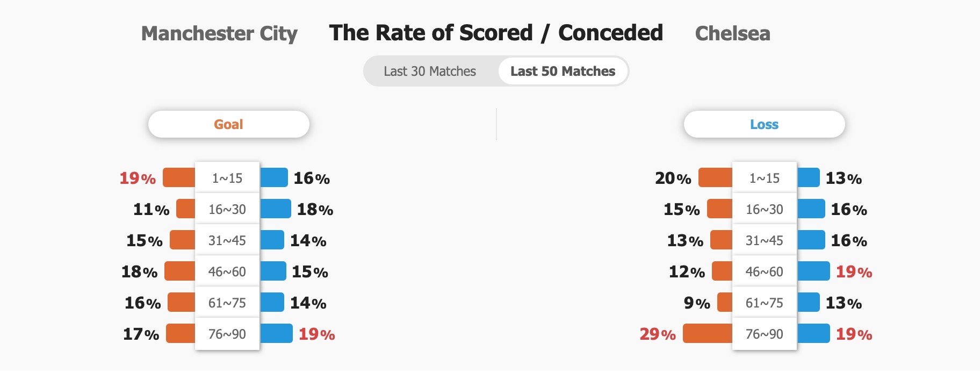Click the Goal pill button
The width and height of the screenshot is (980, 372).
coord(228,124)
